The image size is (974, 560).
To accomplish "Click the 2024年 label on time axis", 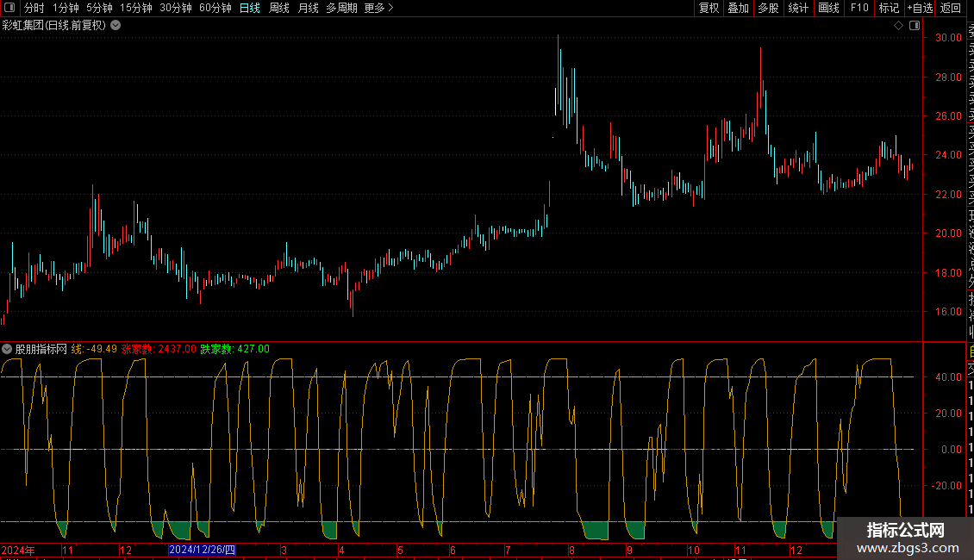I will coord(18,550).
